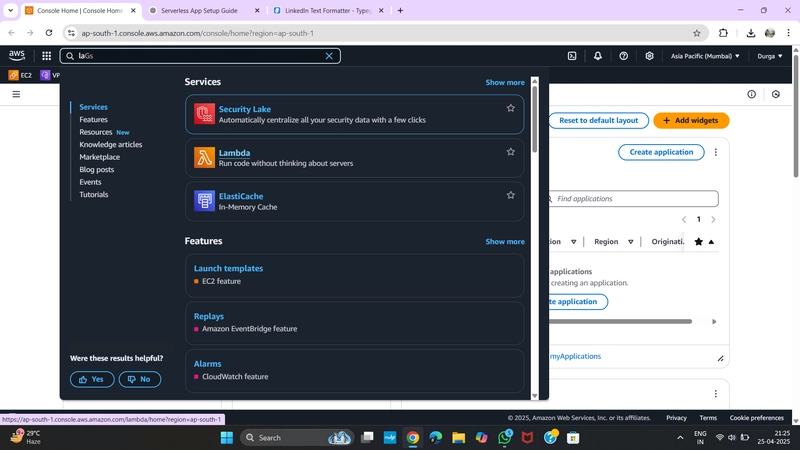The image size is (800, 450).
Task: Click the Add widgets button
Action: tap(691, 120)
